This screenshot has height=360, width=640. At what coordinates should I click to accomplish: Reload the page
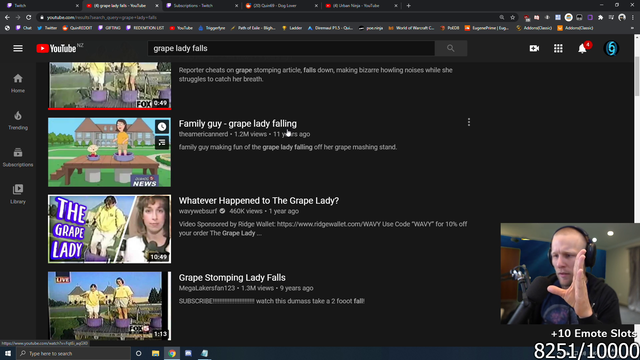29,17
